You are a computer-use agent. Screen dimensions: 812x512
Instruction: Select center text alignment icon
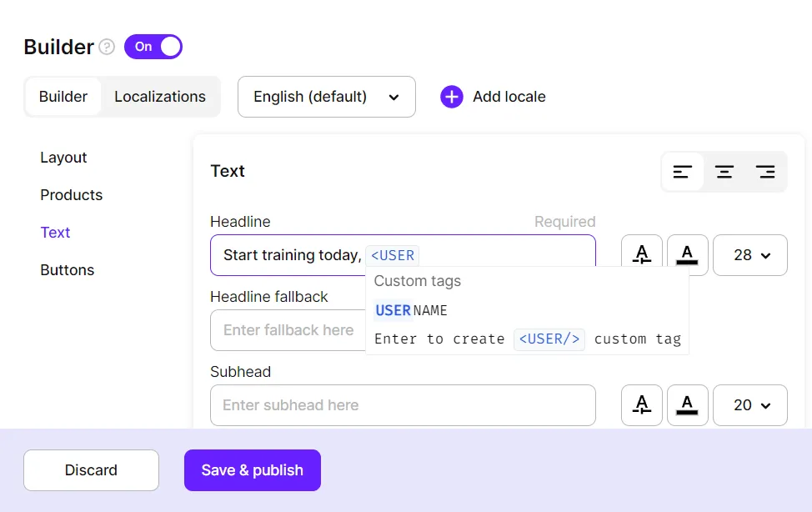tap(724, 172)
